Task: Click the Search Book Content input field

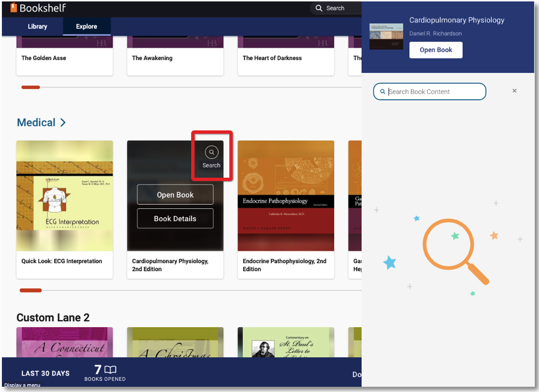Action: [430, 92]
